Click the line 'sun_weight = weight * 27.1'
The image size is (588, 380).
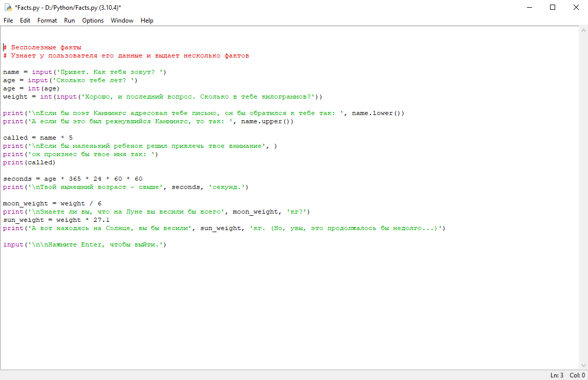[x=56, y=220]
